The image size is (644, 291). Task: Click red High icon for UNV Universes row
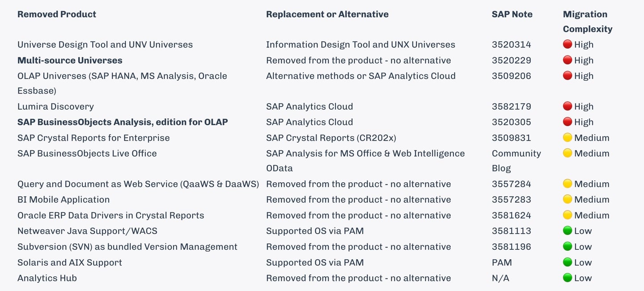point(568,44)
